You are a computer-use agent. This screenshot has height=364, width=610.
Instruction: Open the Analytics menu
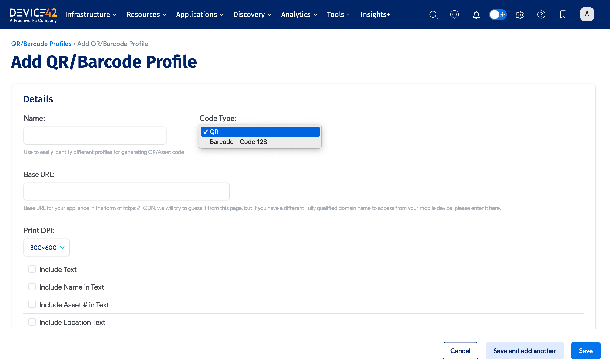click(299, 15)
